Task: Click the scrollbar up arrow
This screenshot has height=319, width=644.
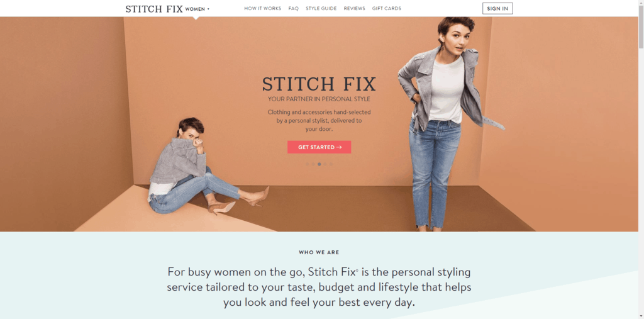Action: [641, 3]
